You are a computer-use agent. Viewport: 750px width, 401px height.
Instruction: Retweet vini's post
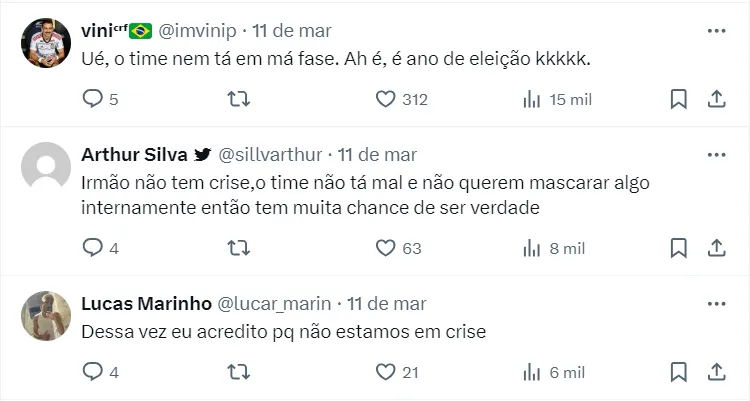[239, 99]
